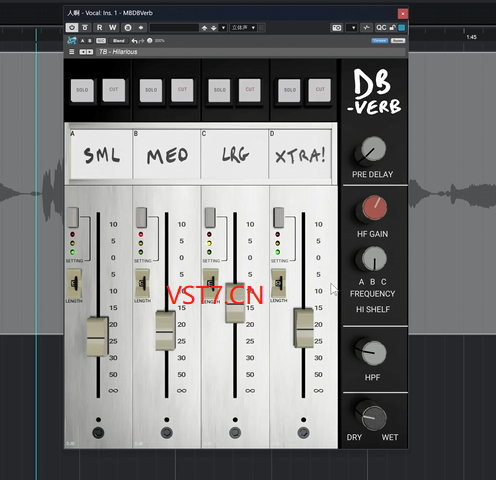This screenshot has width=496, height=480.
Task: Cut channel C (LRG)
Action: 250,90
